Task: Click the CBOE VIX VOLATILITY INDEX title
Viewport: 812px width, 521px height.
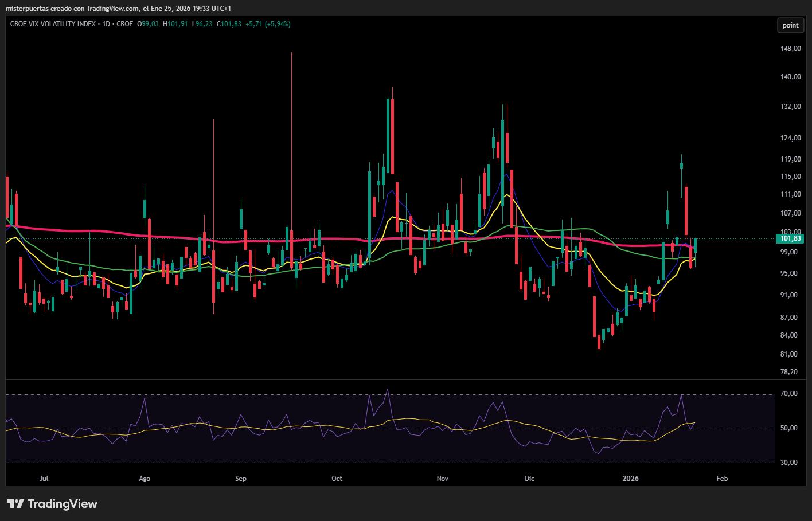Action: click(53, 24)
